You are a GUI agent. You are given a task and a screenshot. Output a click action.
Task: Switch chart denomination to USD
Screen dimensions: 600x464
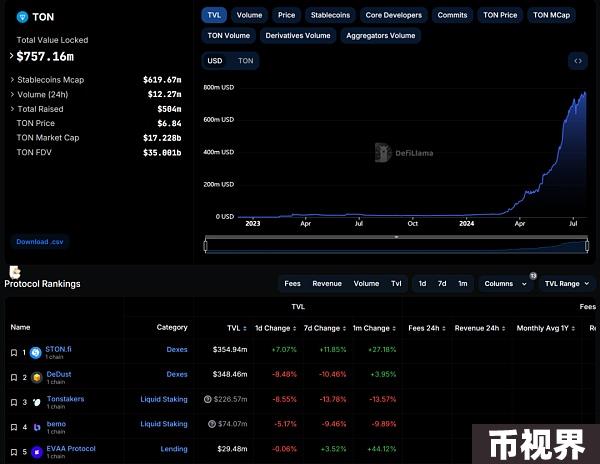pos(215,61)
